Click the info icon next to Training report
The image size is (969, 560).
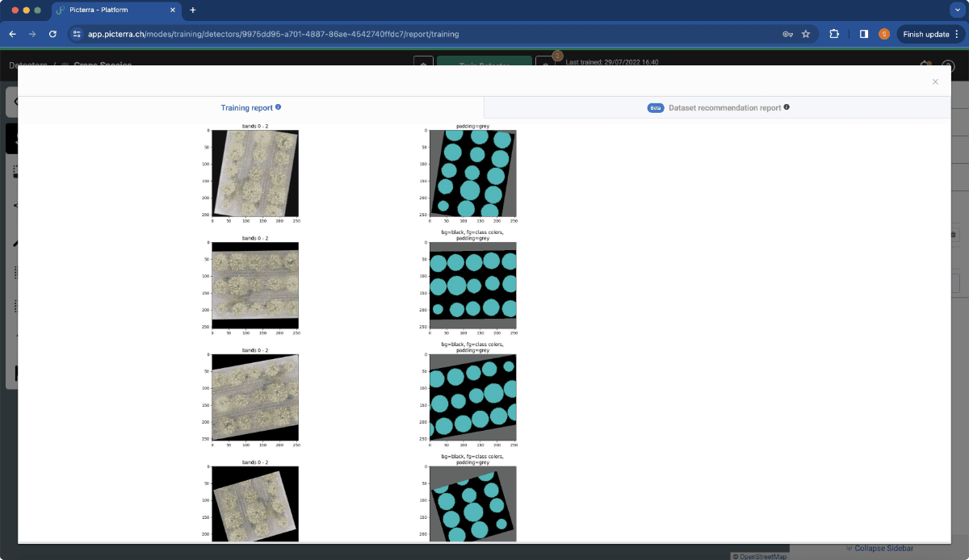pyautogui.click(x=278, y=107)
